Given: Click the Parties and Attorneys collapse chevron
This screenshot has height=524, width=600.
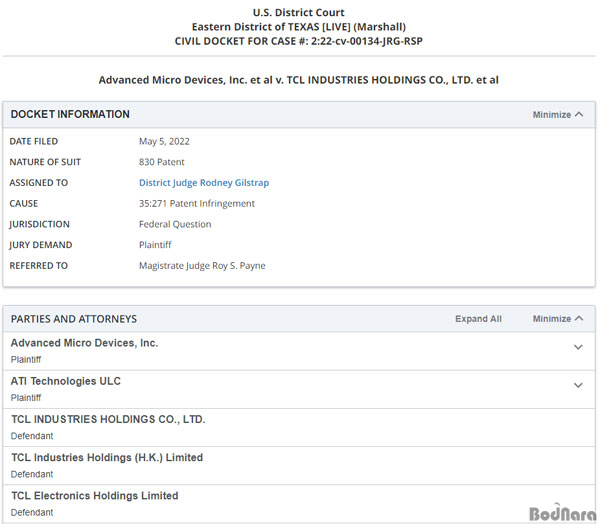Looking at the screenshot, I should [579, 318].
